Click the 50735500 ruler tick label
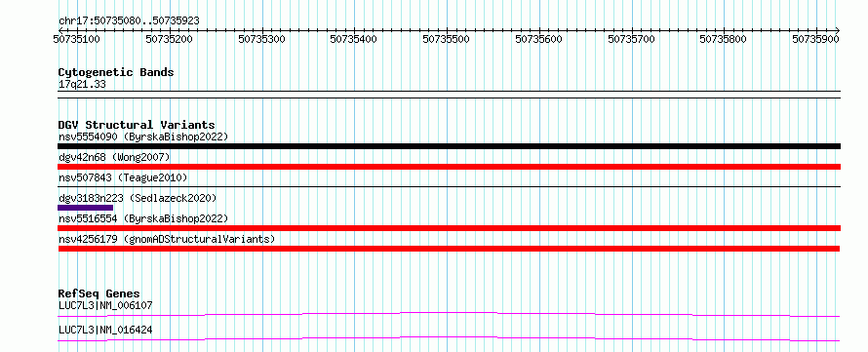Image resolution: width=868 pixels, height=352 pixels. (446, 39)
